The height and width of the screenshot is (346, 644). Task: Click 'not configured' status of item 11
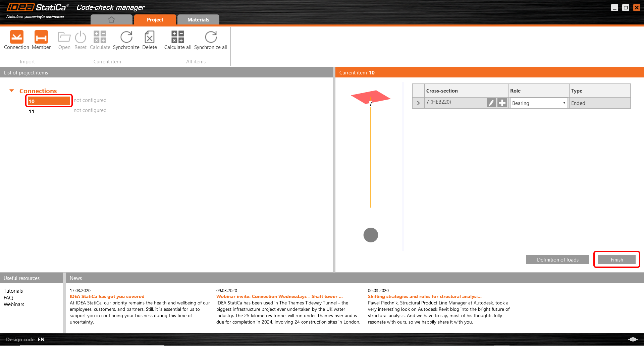[90, 110]
